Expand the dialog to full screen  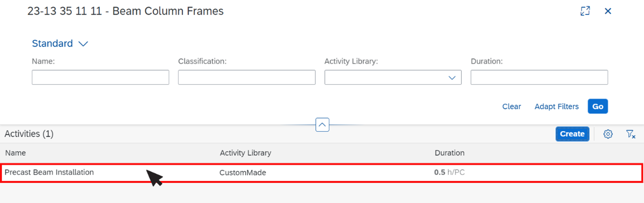coord(585,11)
